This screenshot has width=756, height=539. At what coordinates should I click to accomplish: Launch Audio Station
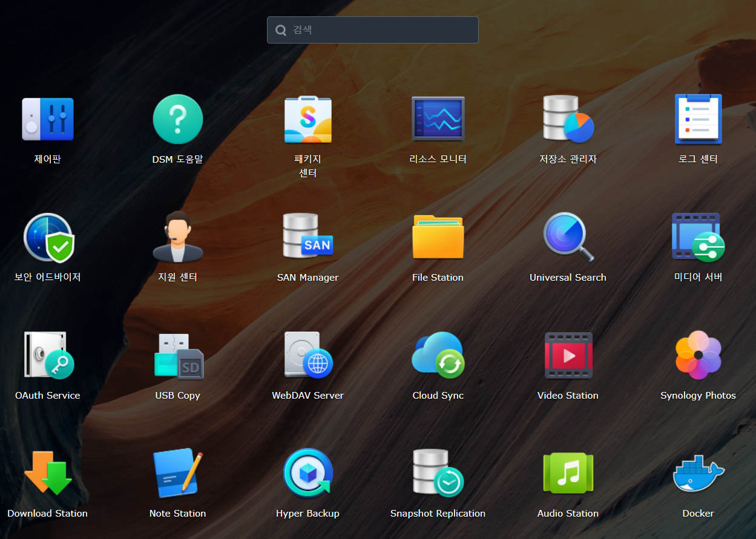point(568,472)
